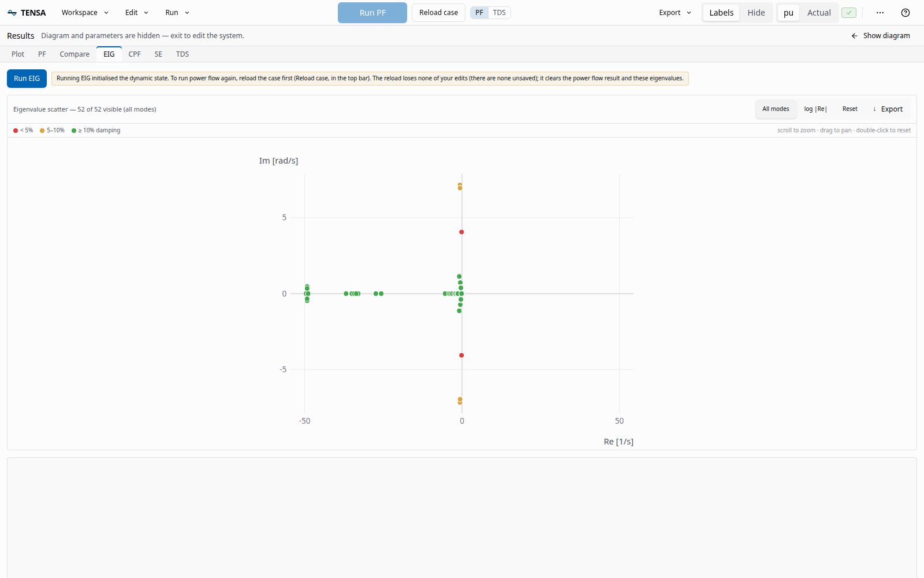Open the three-dots more options menu
This screenshot has width=924, height=578.
point(880,13)
